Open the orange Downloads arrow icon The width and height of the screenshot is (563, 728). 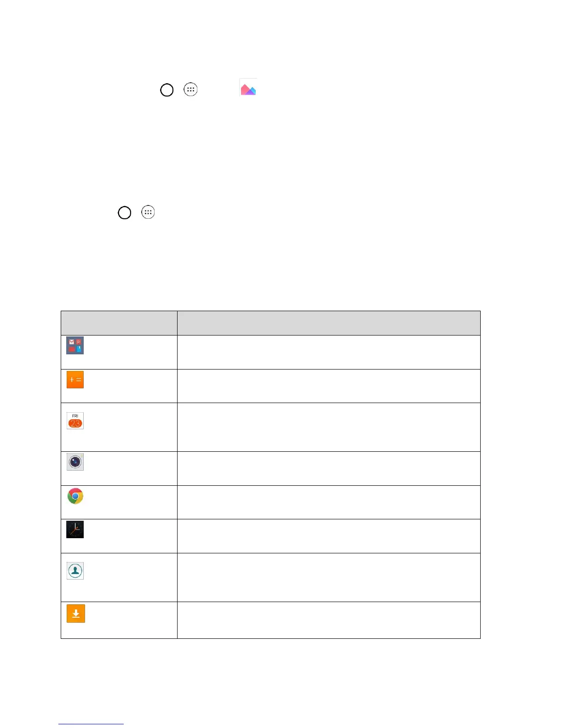[76, 614]
